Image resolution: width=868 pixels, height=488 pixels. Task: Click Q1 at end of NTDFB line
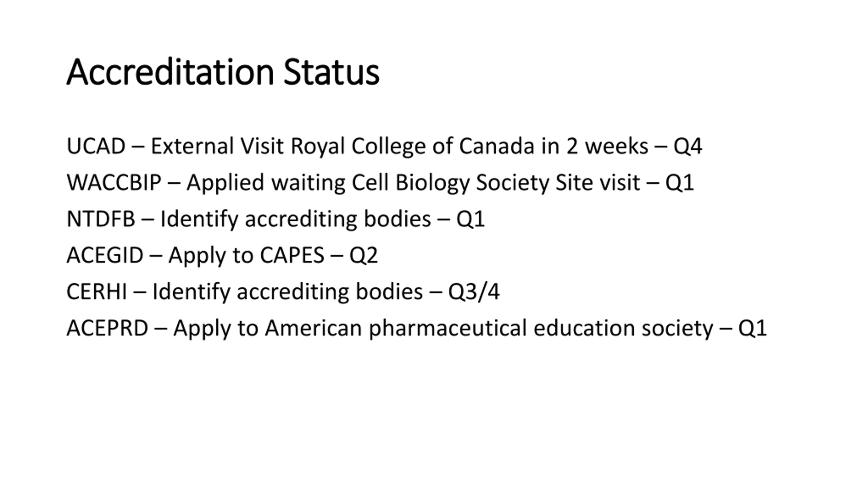[x=471, y=219]
